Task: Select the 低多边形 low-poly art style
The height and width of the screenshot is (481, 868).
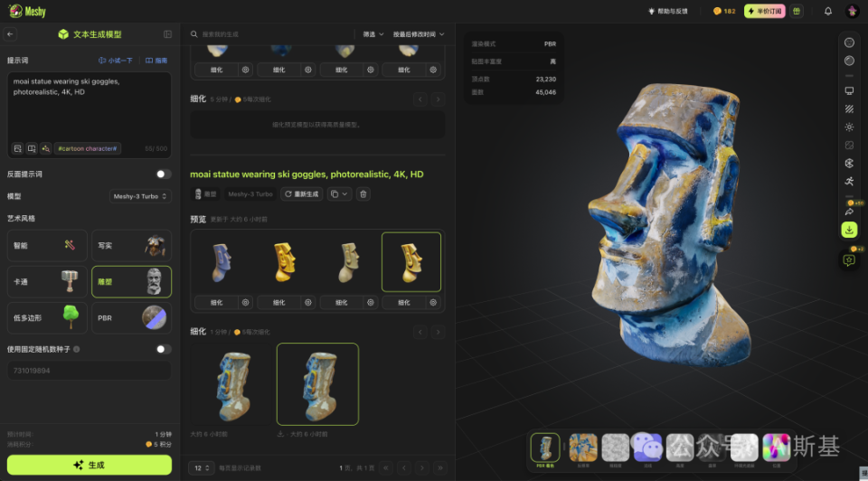Action: point(47,317)
